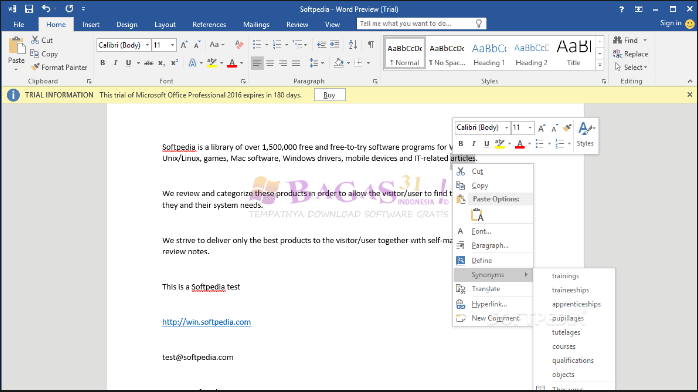The width and height of the screenshot is (698, 392).
Task: Save the document from the quick access toolbar
Action: tap(29, 9)
